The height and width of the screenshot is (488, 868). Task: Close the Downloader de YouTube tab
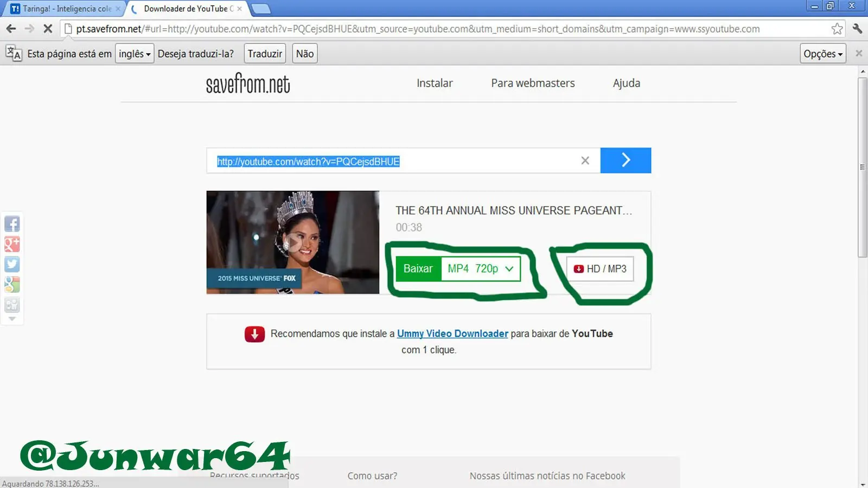coord(239,9)
